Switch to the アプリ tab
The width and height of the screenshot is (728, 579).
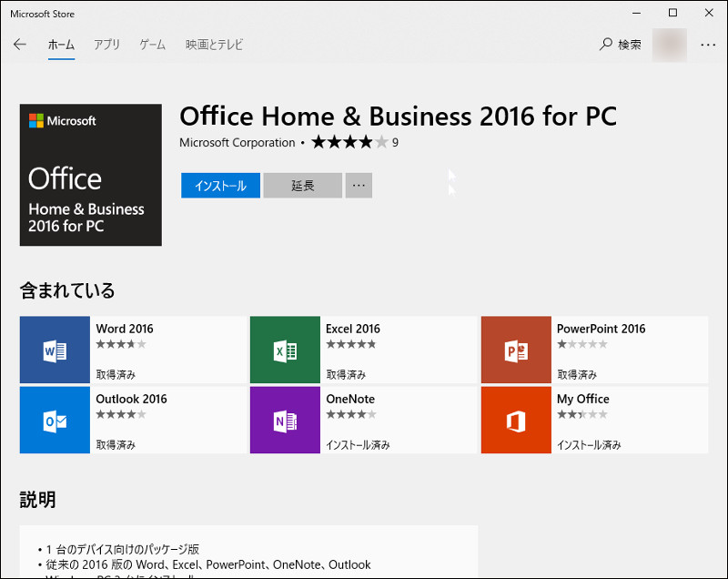point(106,45)
